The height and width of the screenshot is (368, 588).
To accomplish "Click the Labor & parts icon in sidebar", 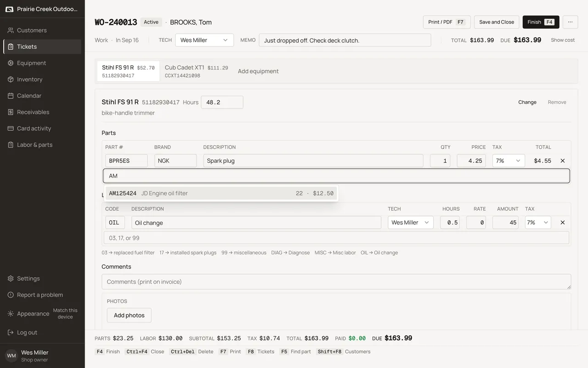I will tap(11, 144).
